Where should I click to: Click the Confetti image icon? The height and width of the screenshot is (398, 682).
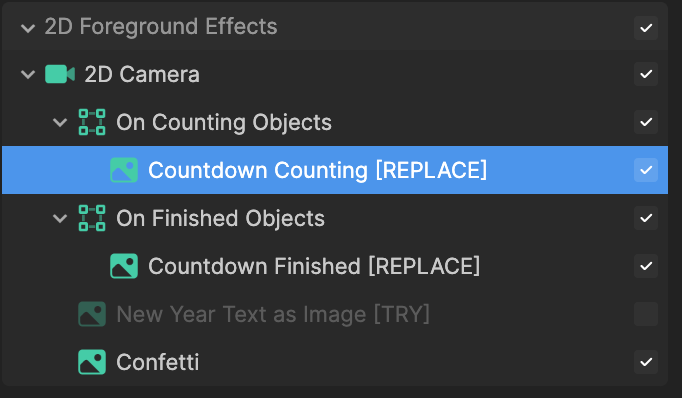click(x=92, y=362)
